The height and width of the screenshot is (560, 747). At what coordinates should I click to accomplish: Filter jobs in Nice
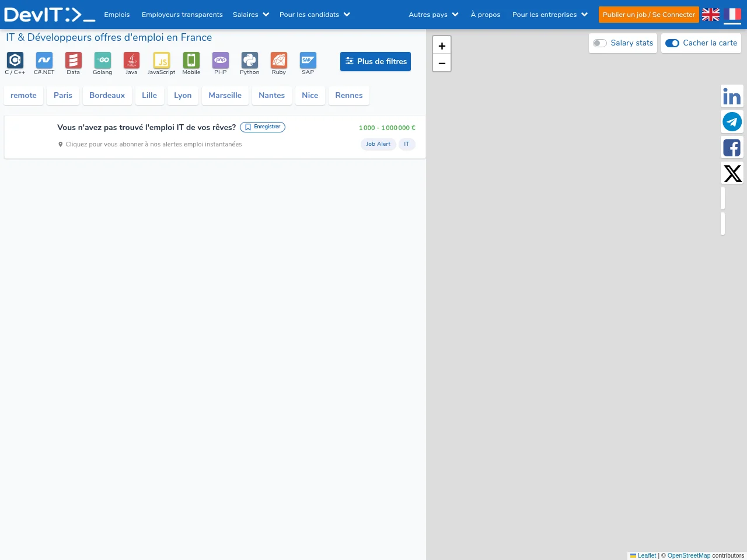pos(310,95)
